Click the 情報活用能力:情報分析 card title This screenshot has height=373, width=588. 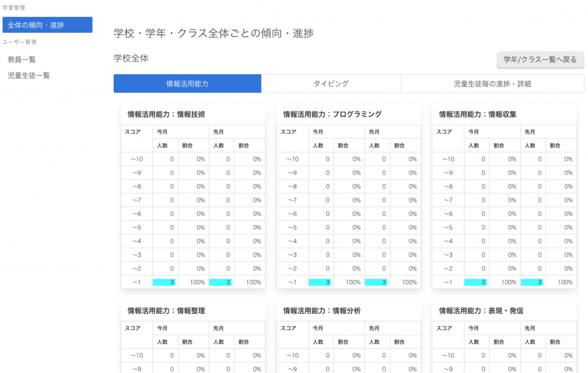[x=322, y=311]
